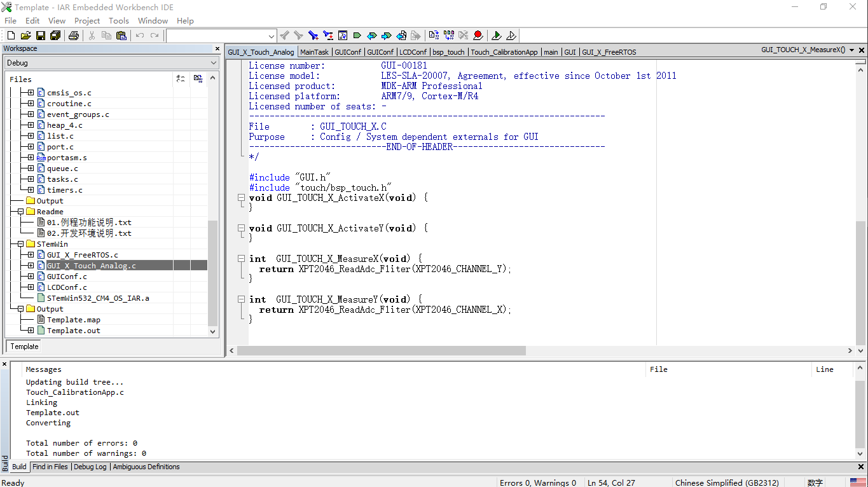Open the Project menu

(87, 20)
